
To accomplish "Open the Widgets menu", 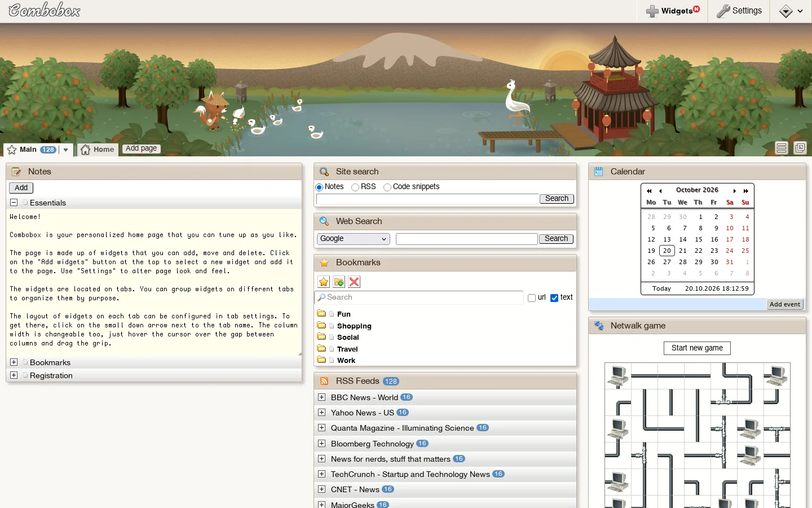I will click(x=673, y=11).
